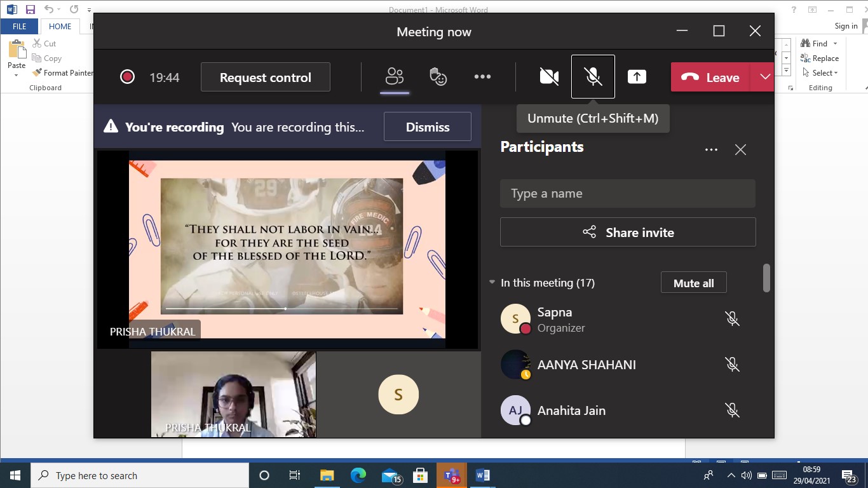
Task: Click the recording warning triangle icon
Action: coord(111,126)
